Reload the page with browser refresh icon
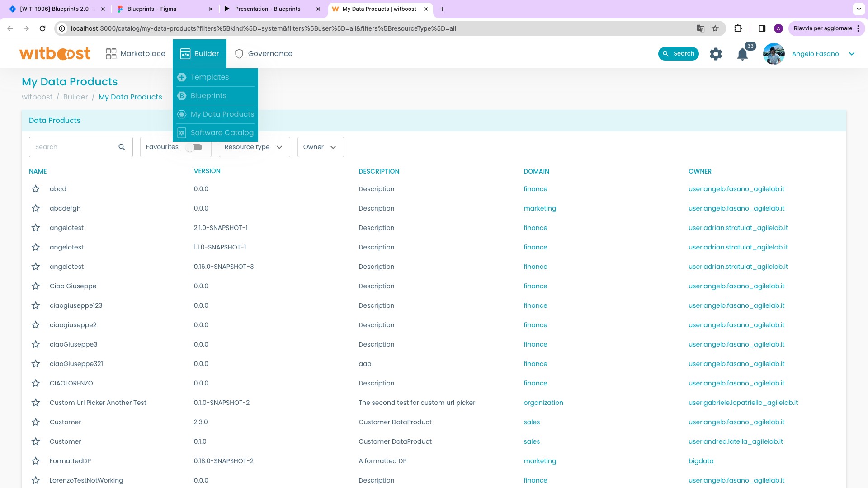The width and height of the screenshot is (868, 488). 42,28
